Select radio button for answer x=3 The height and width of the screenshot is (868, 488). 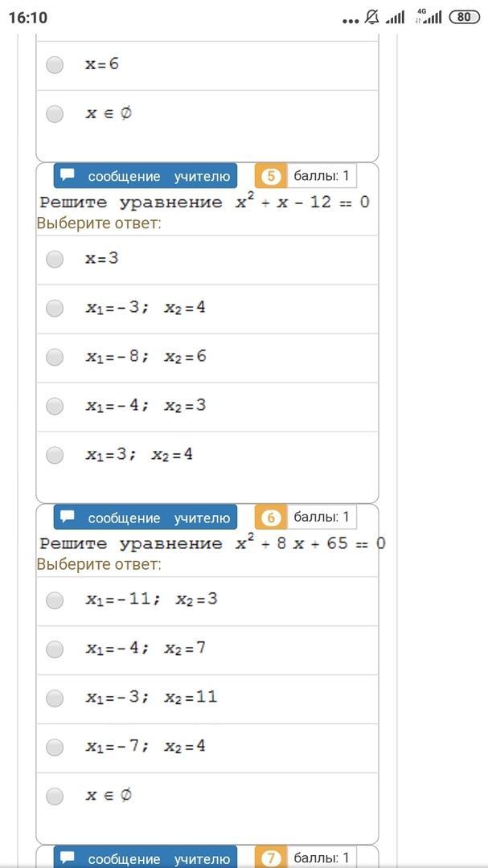click(55, 259)
